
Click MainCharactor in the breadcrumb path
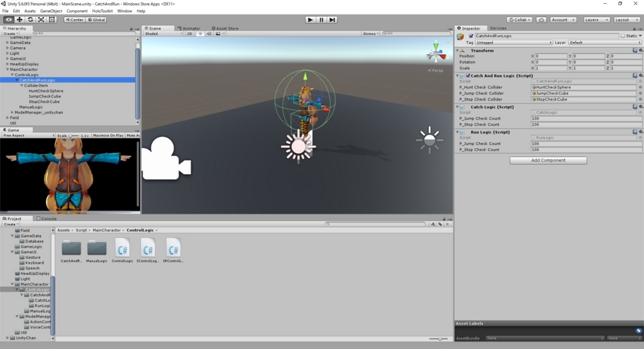(107, 230)
